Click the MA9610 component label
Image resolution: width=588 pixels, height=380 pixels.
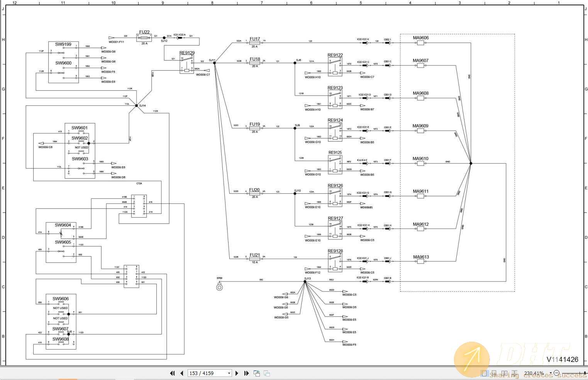pyautogui.click(x=420, y=159)
